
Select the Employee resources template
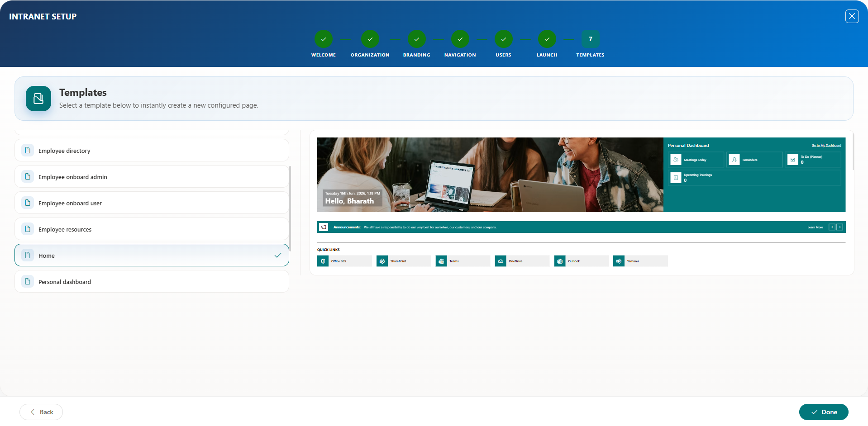coord(152,229)
